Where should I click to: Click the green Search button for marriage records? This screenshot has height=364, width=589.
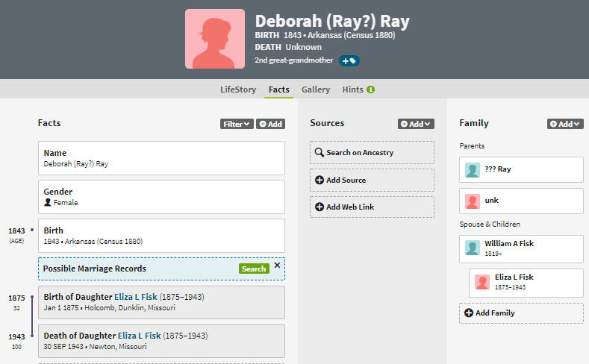click(x=254, y=269)
